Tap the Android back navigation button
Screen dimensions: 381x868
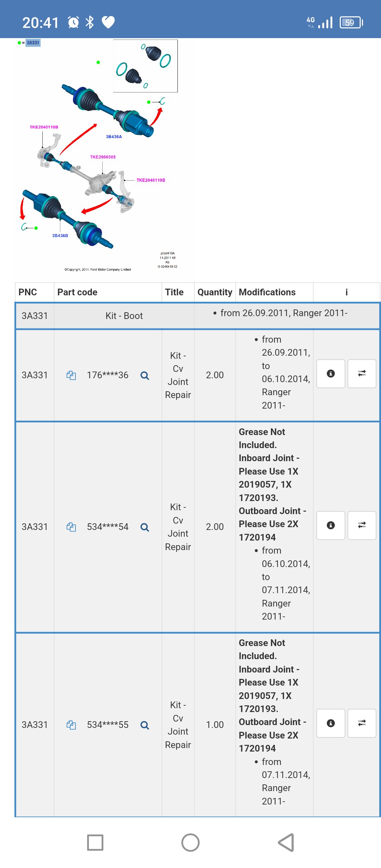pos(286,843)
